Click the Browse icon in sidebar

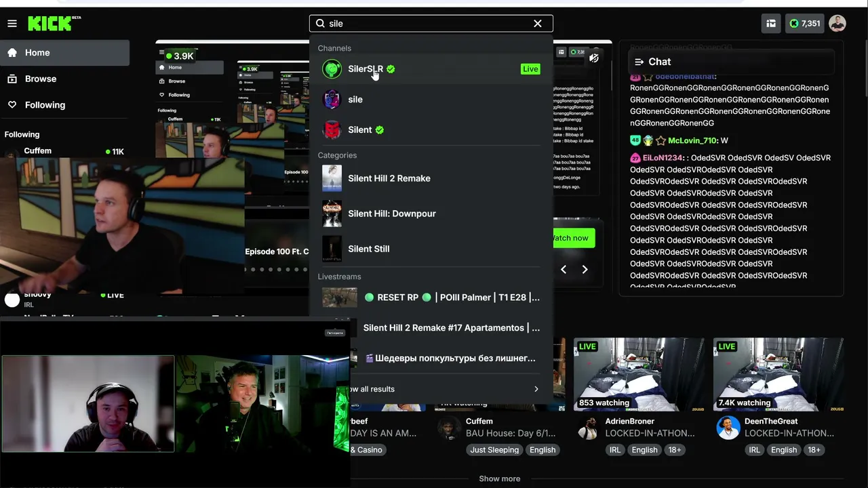tap(12, 79)
